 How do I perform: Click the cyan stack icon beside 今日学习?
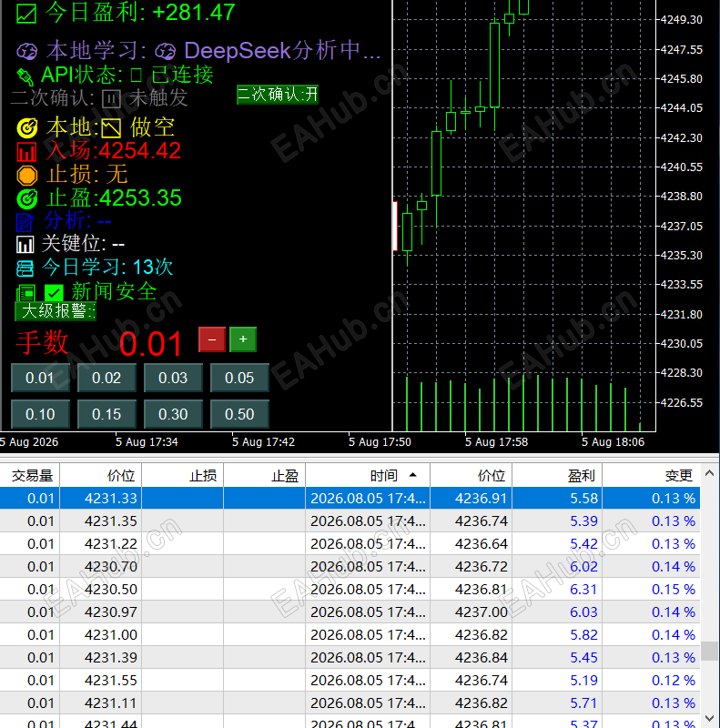25,268
